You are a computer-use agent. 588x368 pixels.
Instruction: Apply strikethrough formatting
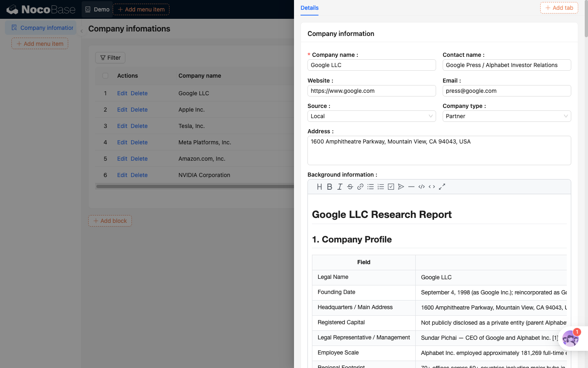tap(350, 187)
